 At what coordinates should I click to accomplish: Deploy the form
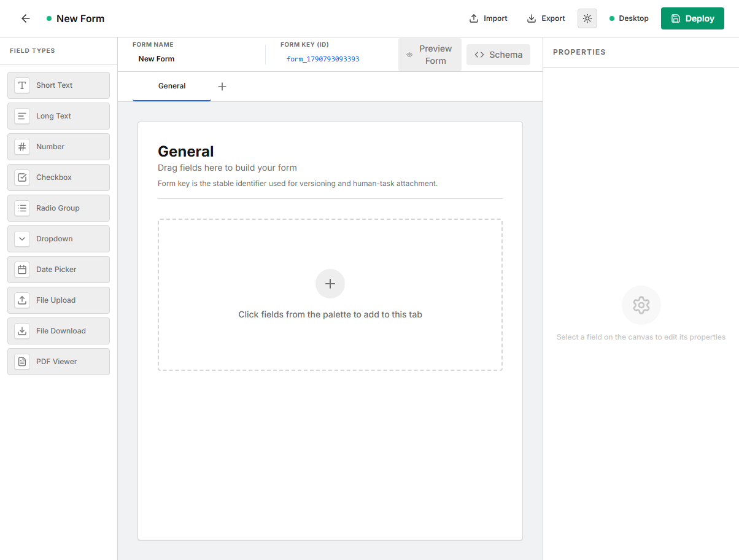(x=692, y=18)
